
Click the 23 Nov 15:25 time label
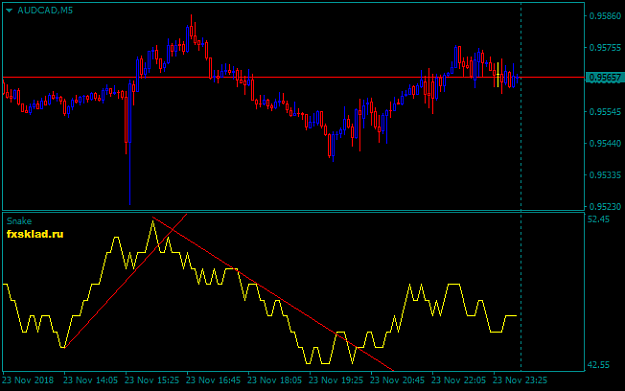152,380
